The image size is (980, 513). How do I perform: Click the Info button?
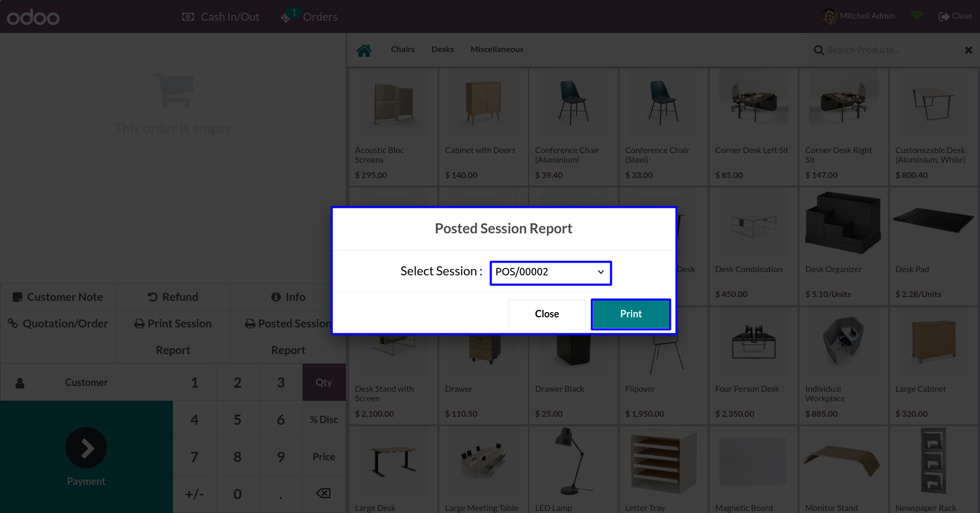pos(288,297)
